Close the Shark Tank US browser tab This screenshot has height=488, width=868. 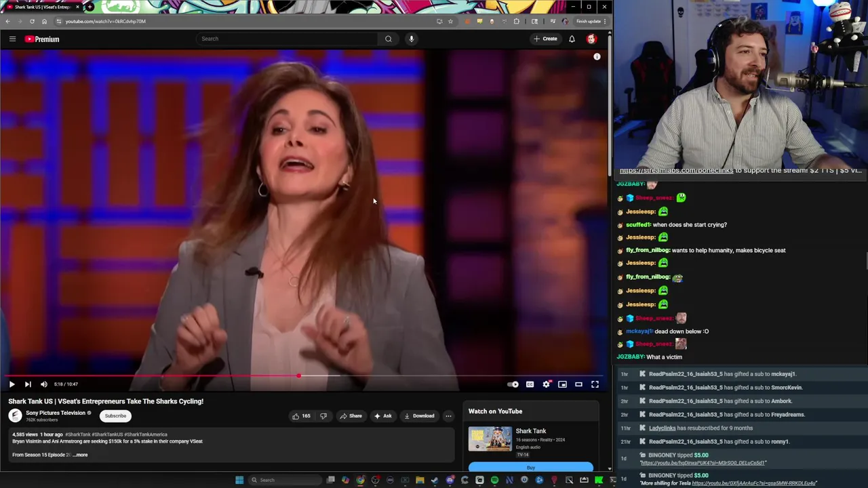coord(77,7)
